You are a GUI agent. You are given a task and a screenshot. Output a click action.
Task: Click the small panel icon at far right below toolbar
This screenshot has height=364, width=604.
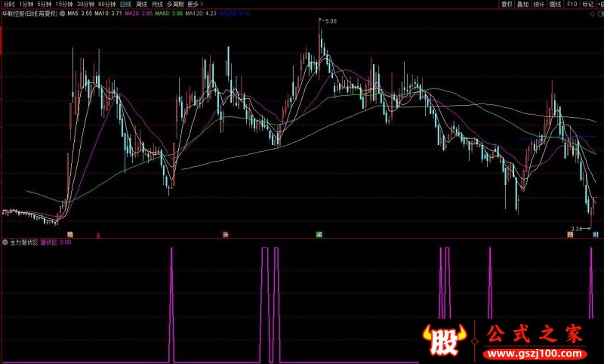tap(600, 14)
